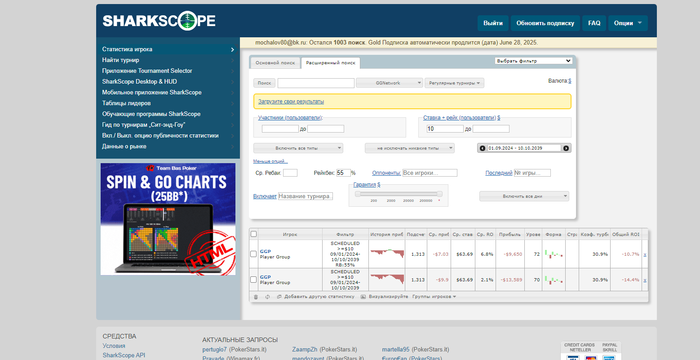The height and width of the screenshot is (360, 700).
Task: Remove first GGP row with x link
Action: click(x=645, y=254)
